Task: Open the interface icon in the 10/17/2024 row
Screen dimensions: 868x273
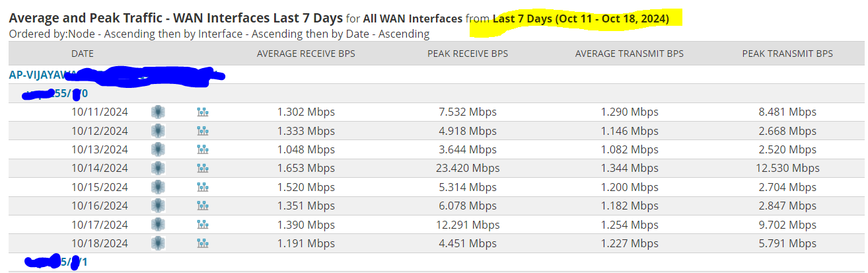Action: pyautogui.click(x=203, y=225)
